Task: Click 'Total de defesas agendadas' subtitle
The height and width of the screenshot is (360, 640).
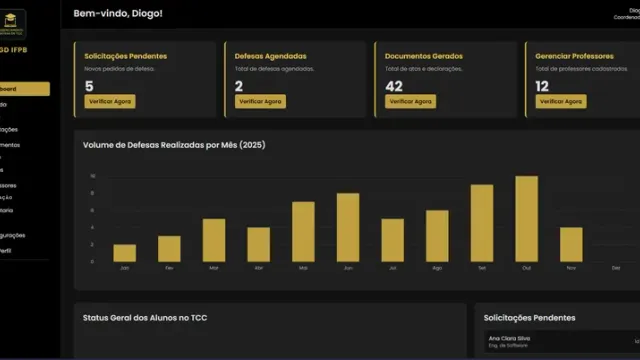Action: (x=274, y=69)
